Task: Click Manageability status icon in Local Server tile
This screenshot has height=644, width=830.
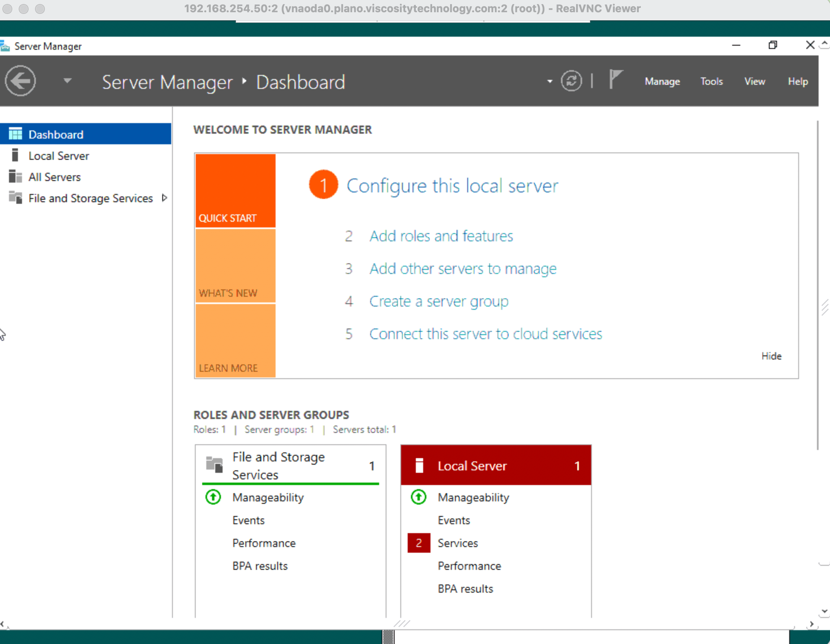Action: pos(418,497)
